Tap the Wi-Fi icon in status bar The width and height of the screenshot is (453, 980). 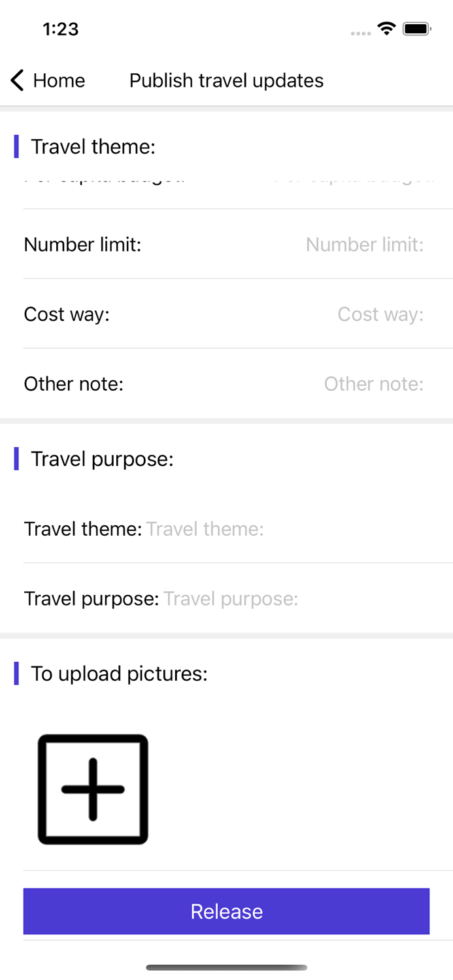tap(385, 28)
